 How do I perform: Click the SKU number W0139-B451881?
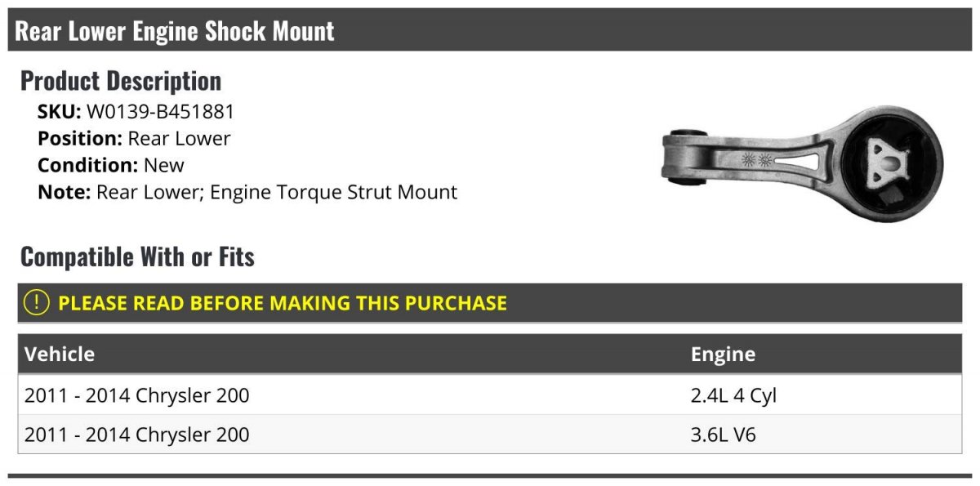tap(160, 111)
